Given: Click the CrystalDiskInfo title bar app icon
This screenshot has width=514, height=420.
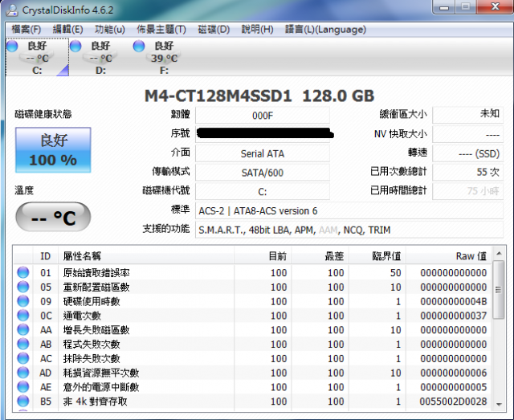Looking at the screenshot, I should [x=13, y=10].
